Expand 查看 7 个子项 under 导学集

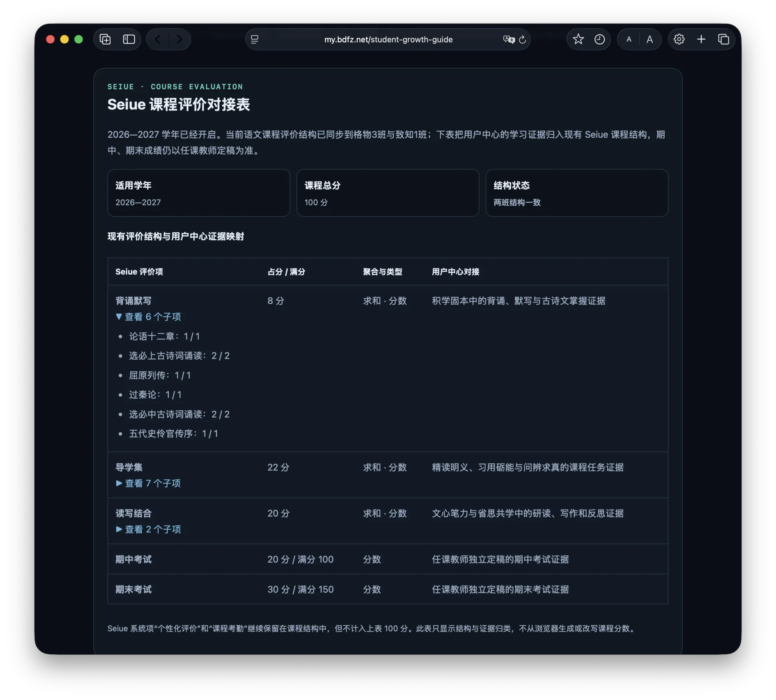point(148,483)
